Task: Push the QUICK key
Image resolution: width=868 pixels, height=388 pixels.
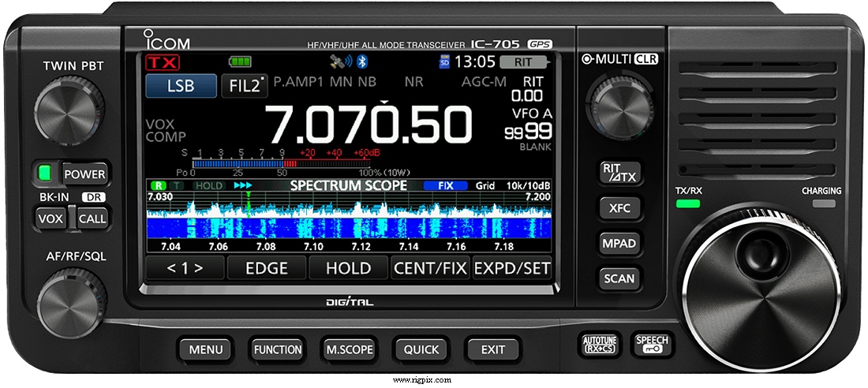Action: 421,349
